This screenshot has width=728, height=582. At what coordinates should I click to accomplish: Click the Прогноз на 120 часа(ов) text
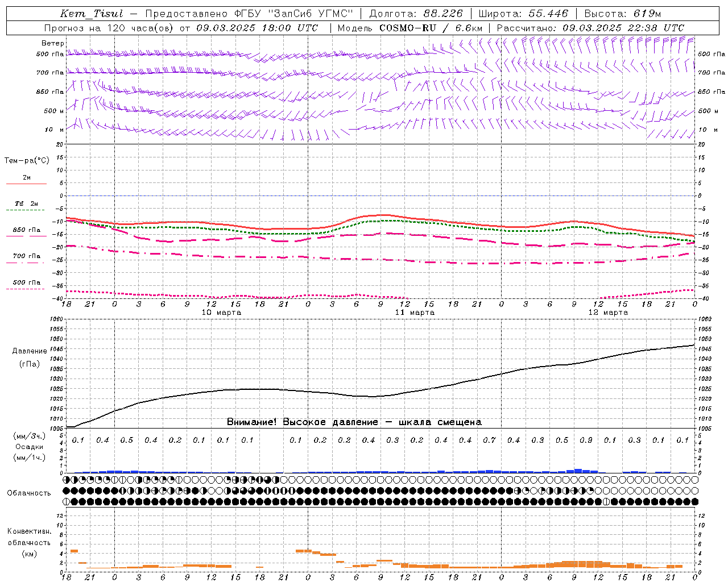110,28
